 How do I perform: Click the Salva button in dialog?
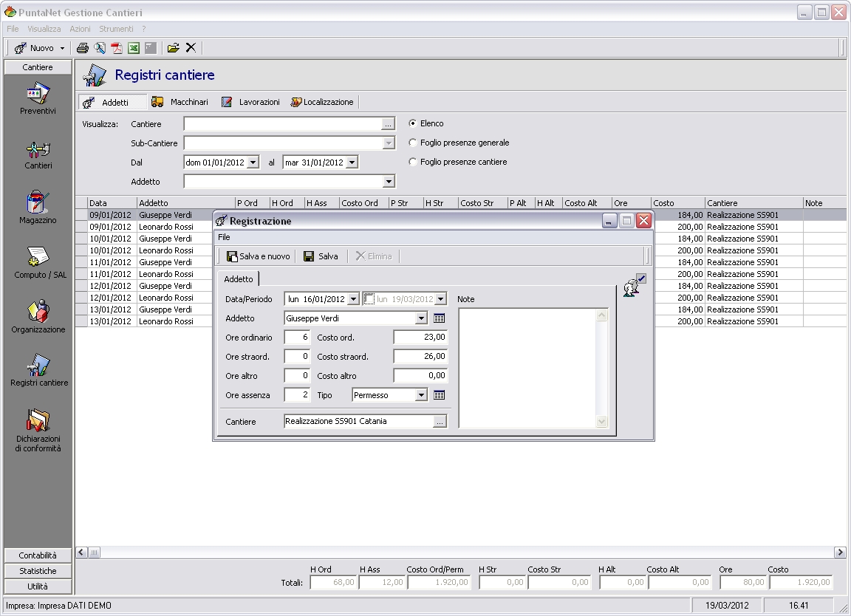(x=321, y=256)
